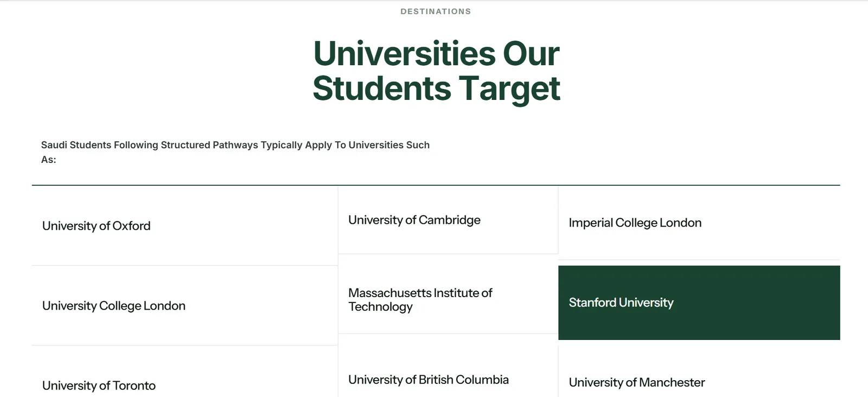Click the word 'Technology' in the MIT card

pyautogui.click(x=380, y=307)
